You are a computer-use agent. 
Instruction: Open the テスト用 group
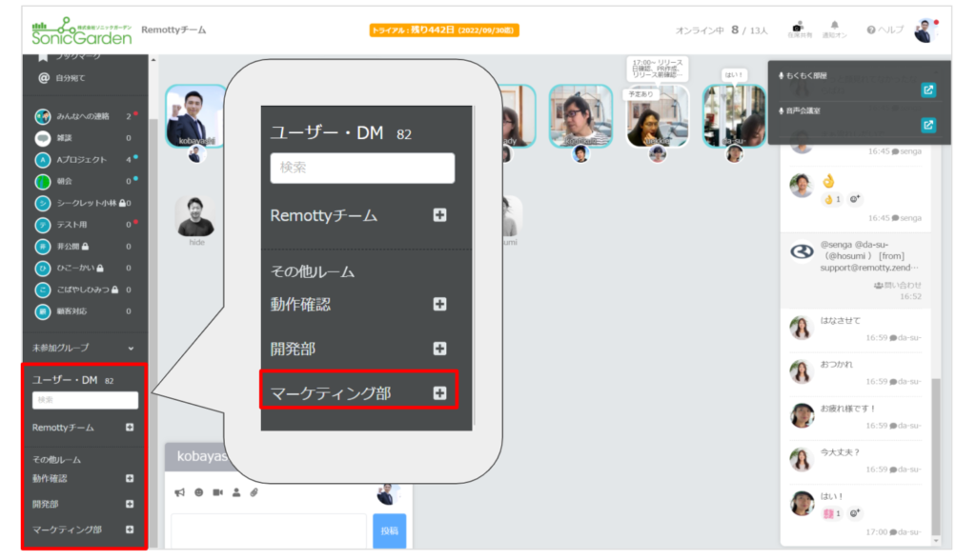tap(84, 225)
